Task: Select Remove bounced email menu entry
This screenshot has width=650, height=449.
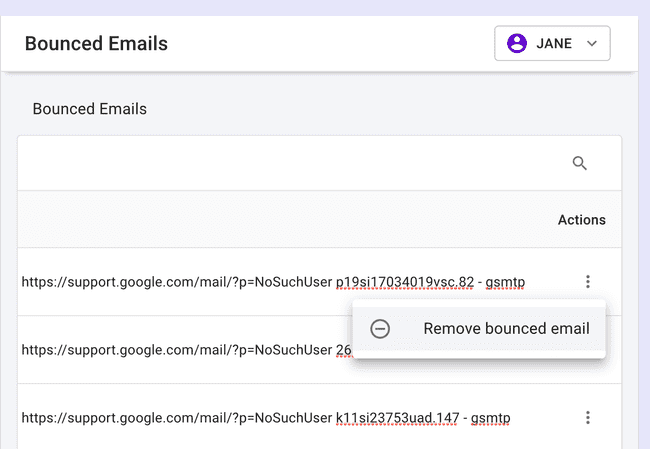Action: coord(506,329)
